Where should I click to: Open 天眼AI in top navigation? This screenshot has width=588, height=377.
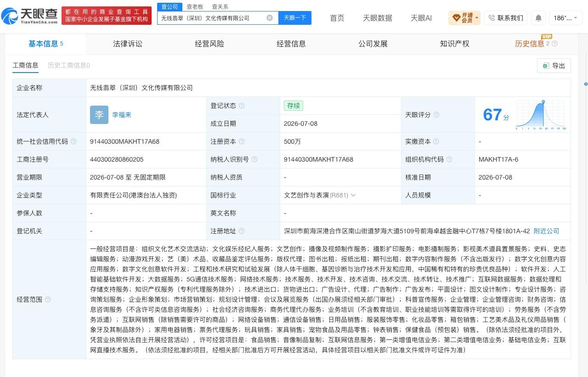[421, 18]
